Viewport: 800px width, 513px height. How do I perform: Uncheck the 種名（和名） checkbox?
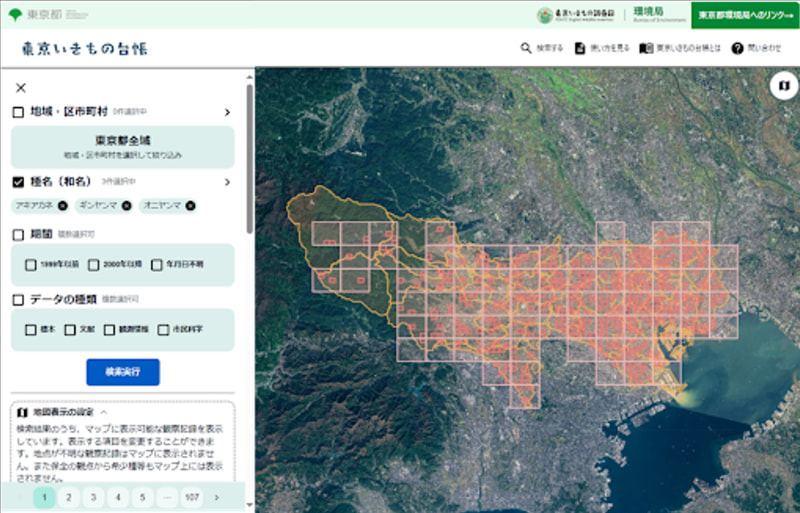click(x=18, y=182)
